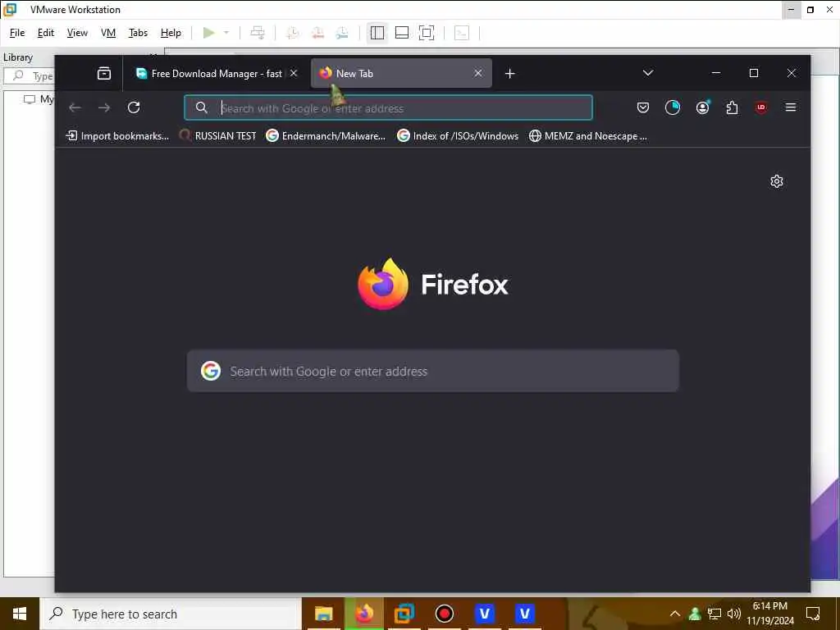Screen dimensions: 840x630
Task: Open Index of /ISOs/Windows bookmark
Action: (x=458, y=136)
